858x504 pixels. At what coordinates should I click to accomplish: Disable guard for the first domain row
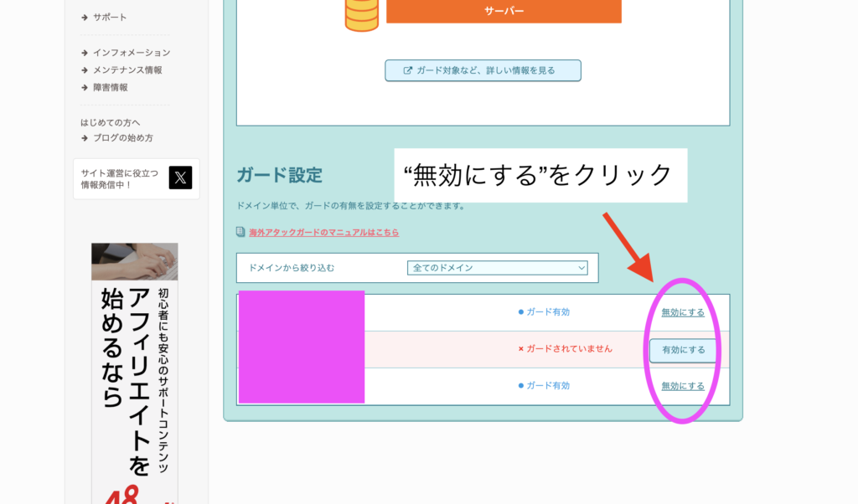pyautogui.click(x=683, y=312)
